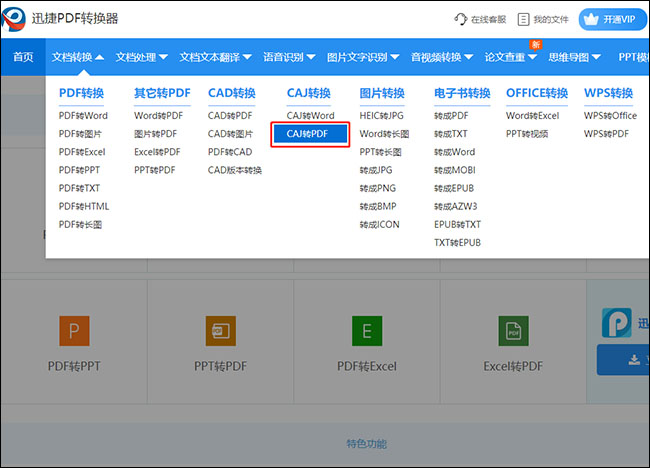650x468 pixels.
Task: Click the 特色功能 heading text
Action: tap(366, 444)
